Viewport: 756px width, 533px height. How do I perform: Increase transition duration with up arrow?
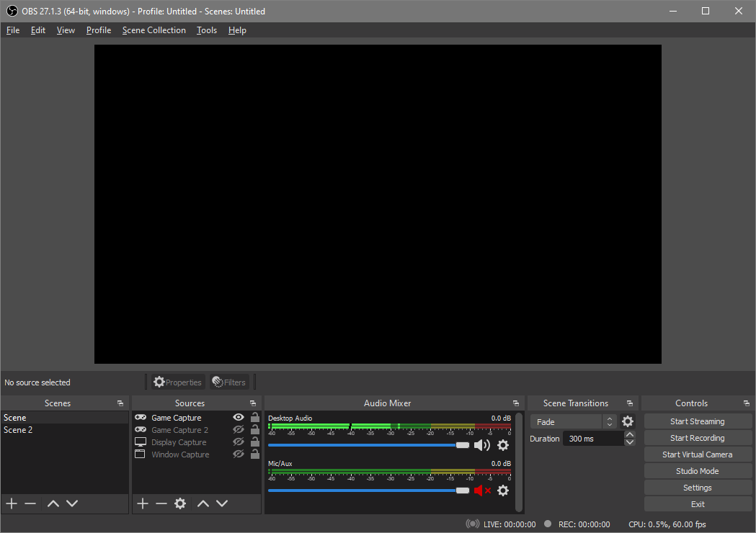[x=630, y=434]
